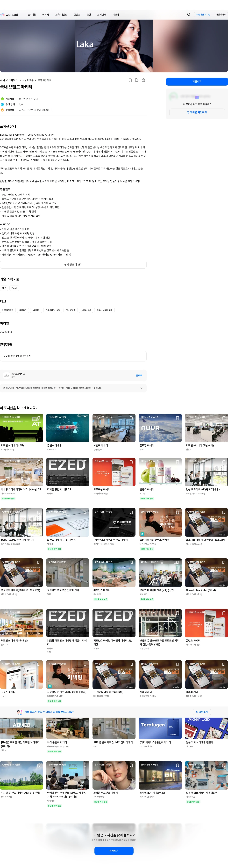This screenshot has width=228, height=868.
Task: Click the 건강검진지원 tag
Action: [8, 310]
